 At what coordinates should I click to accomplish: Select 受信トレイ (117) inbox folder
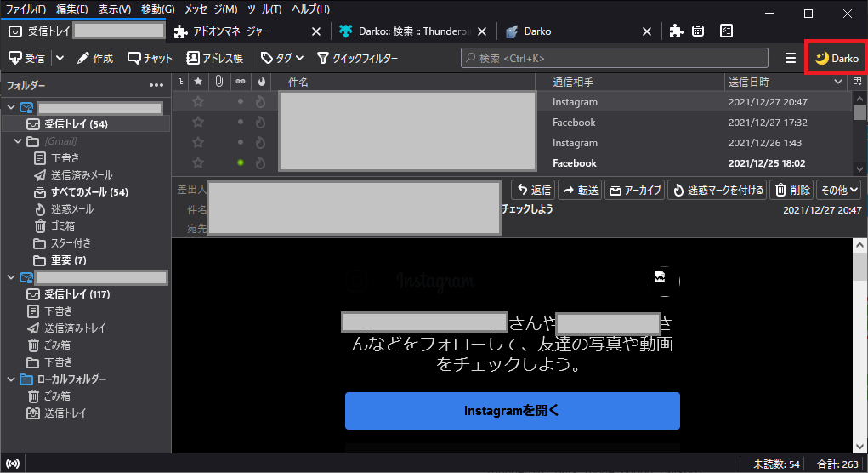[77, 294]
